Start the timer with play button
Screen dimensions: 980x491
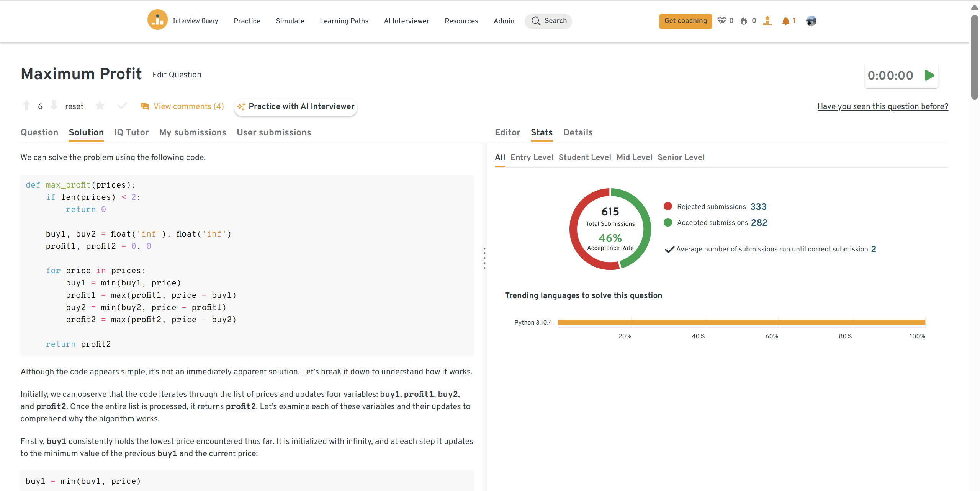click(x=929, y=75)
